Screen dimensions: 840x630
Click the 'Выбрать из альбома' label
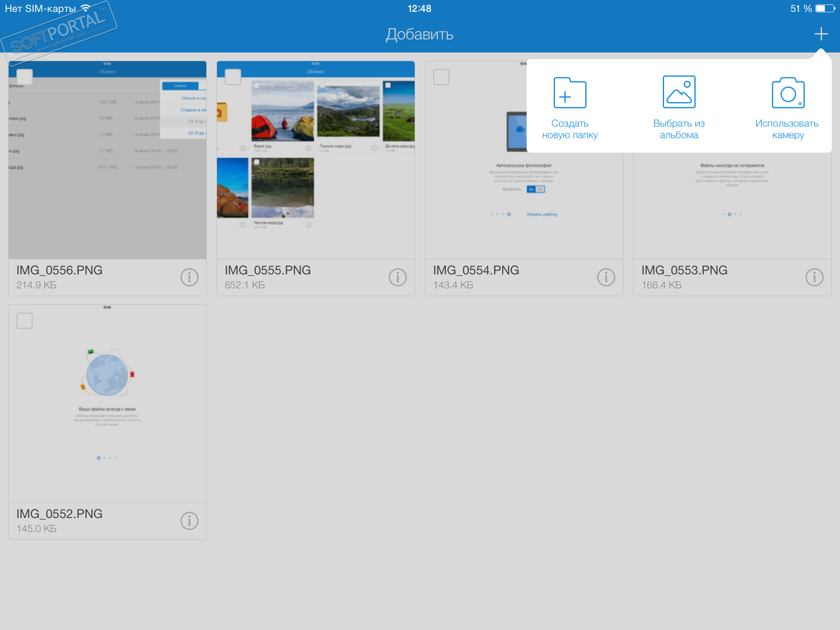coord(679,129)
